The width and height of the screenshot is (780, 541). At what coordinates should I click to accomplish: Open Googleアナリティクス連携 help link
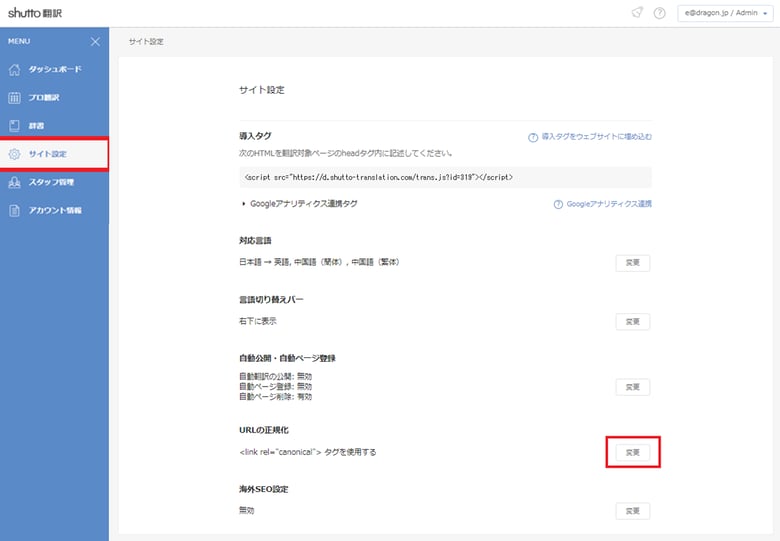pyautogui.click(x=609, y=204)
